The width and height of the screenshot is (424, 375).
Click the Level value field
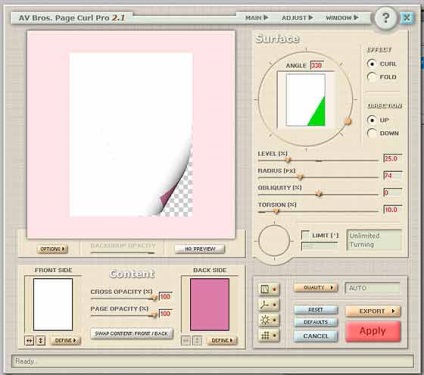[x=393, y=159]
